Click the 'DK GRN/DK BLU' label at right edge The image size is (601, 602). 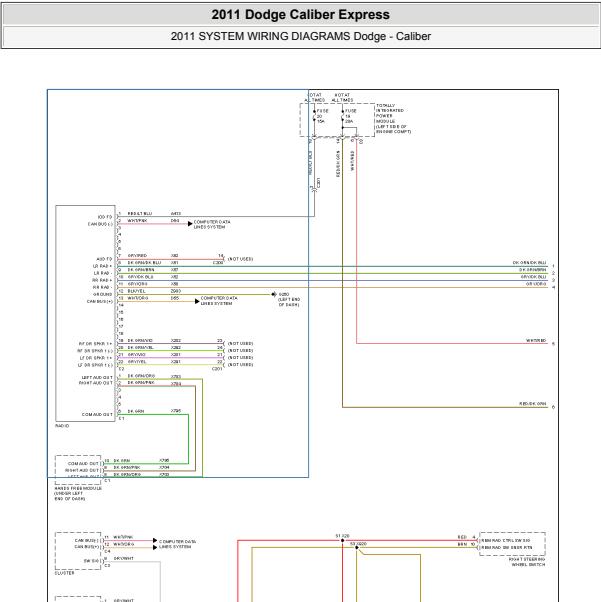(530, 263)
